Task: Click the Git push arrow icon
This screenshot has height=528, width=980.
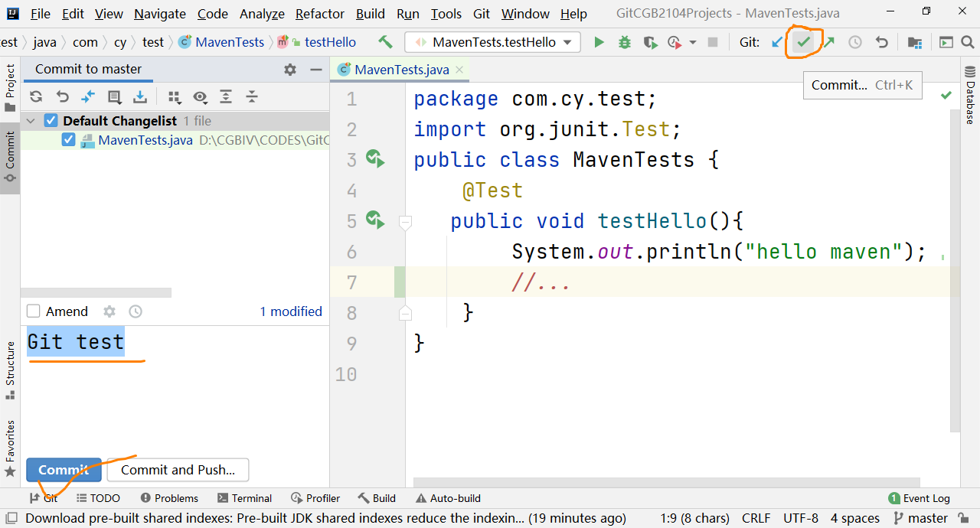Action: click(828, 42)
